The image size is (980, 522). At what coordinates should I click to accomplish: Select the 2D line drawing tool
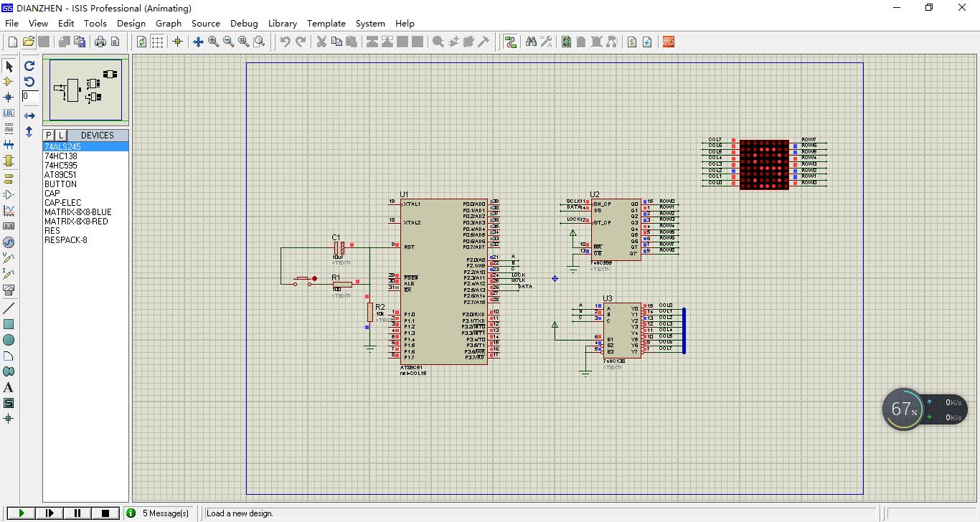[9, 308]
